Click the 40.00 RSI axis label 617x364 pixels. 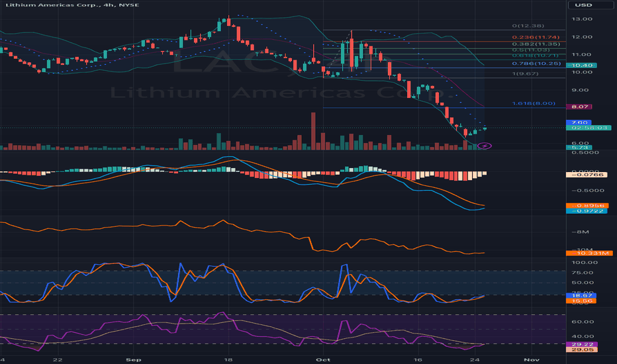[x=583, y=336]
